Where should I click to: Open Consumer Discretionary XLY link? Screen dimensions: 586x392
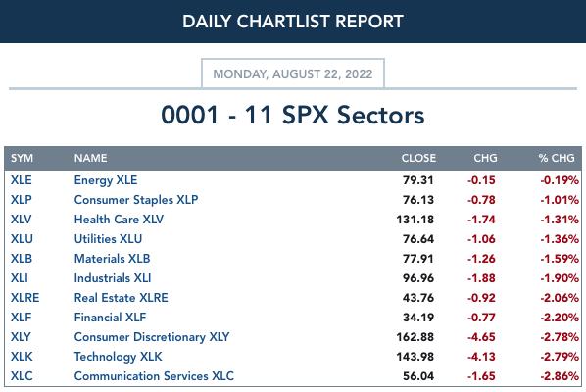click(x=152, y=337)
